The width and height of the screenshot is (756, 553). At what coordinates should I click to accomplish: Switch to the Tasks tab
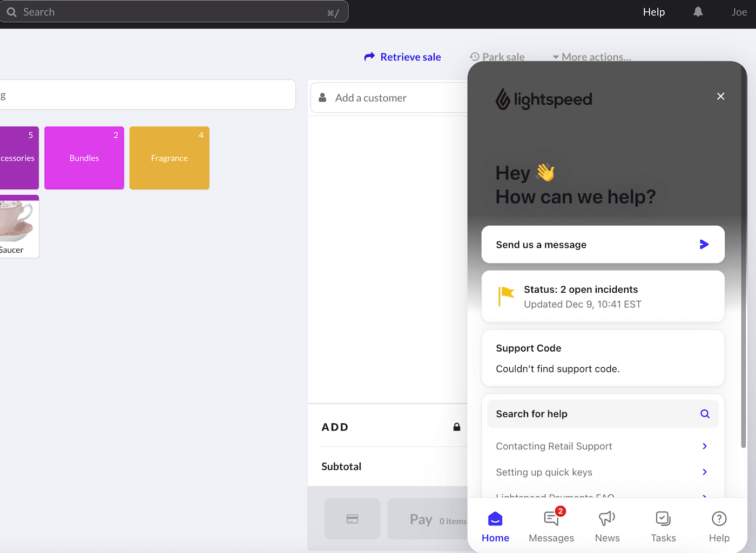pyautogui.click(x=663, y=527)
